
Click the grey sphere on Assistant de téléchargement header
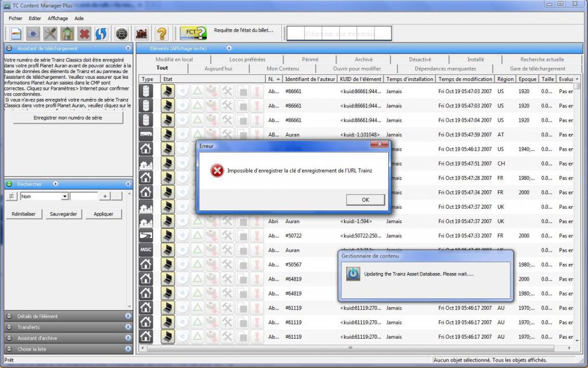[9, 48]
